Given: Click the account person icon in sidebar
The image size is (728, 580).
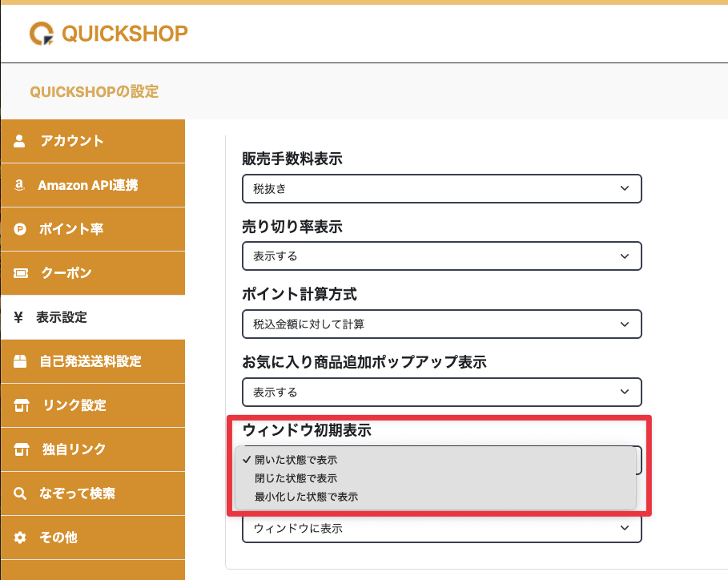Looking at the screenshot, I should pyautogui.click(x=20, y=141).
